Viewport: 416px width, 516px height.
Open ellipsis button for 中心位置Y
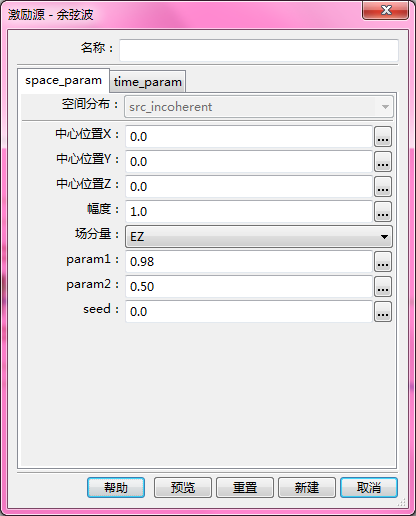click(383, 162)
